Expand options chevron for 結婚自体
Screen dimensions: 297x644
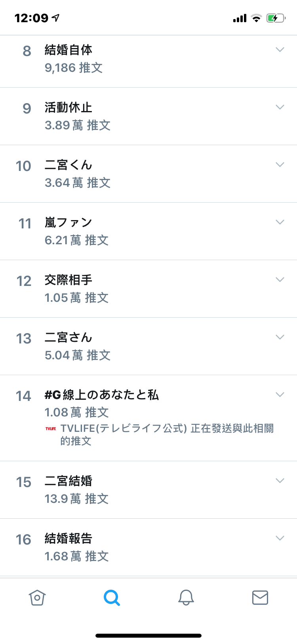click(x=280, y=50)
